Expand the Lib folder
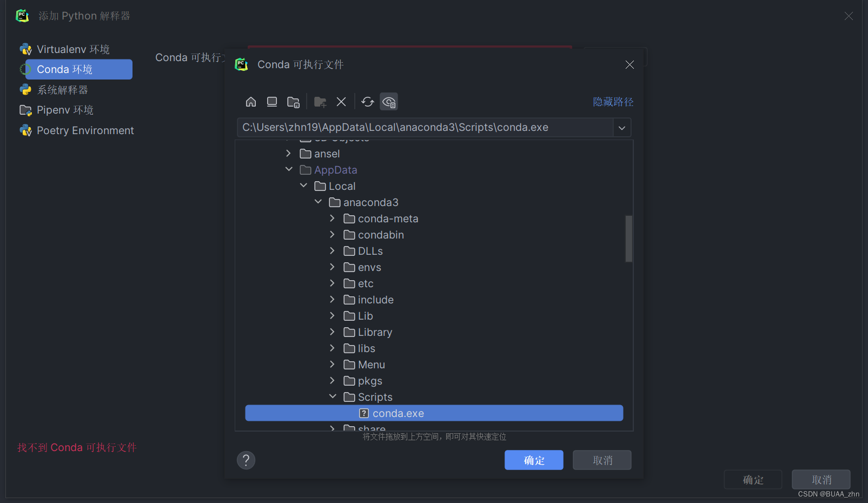This screenshot has height=503, width=868. coord(332,315)
